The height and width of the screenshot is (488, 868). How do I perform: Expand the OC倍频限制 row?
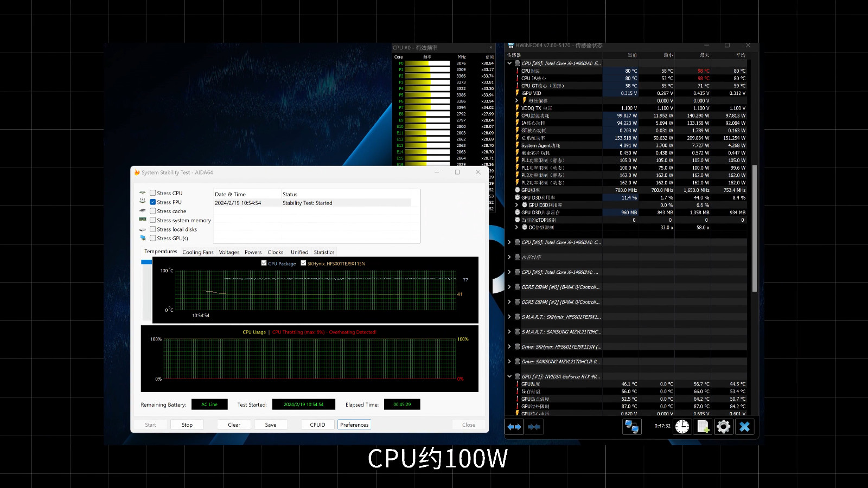(516, 227)
